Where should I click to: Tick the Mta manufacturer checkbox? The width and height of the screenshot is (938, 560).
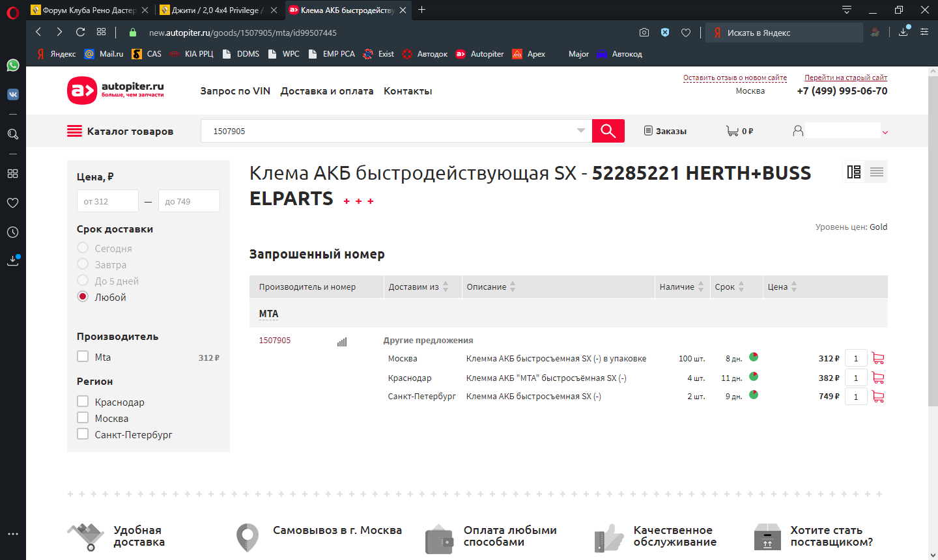point(83,357)
